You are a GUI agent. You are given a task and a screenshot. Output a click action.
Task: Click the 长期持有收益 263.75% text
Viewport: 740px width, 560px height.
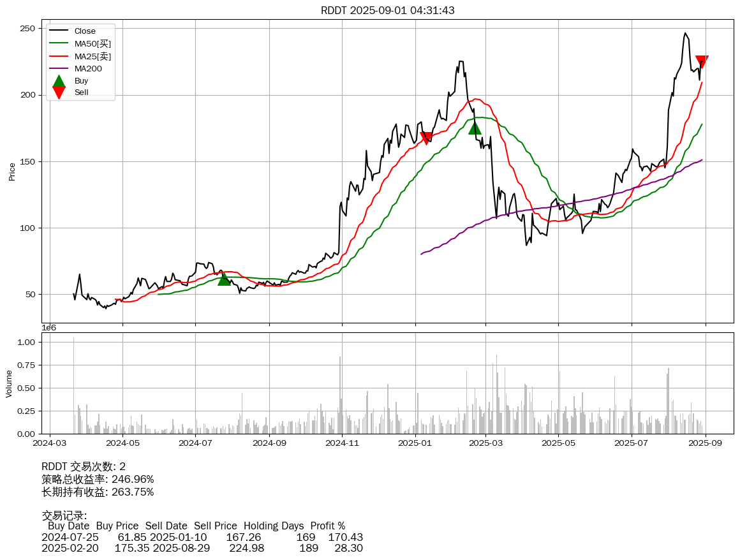(98, 492)
